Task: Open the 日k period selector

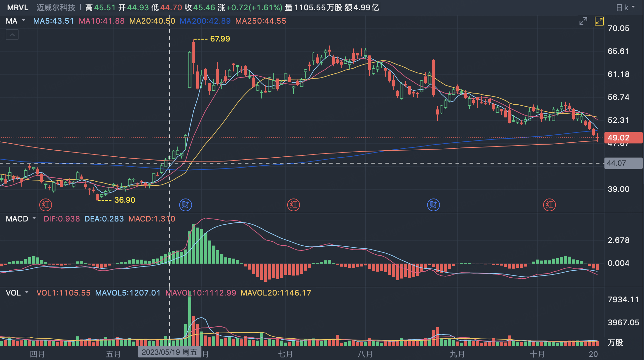Action: point(625,7)
